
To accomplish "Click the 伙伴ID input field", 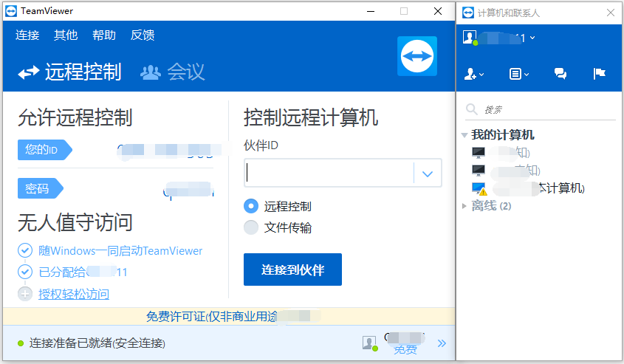I will click(329, 173).
